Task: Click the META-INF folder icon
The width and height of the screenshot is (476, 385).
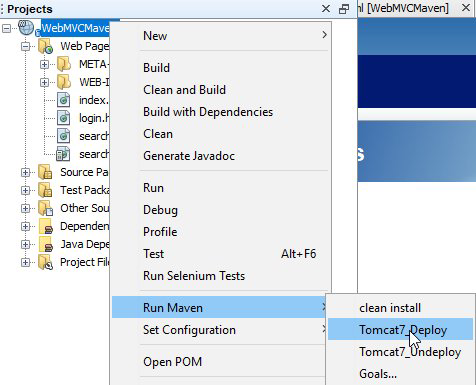Action: pyautogui.click(x=64, y=64)
